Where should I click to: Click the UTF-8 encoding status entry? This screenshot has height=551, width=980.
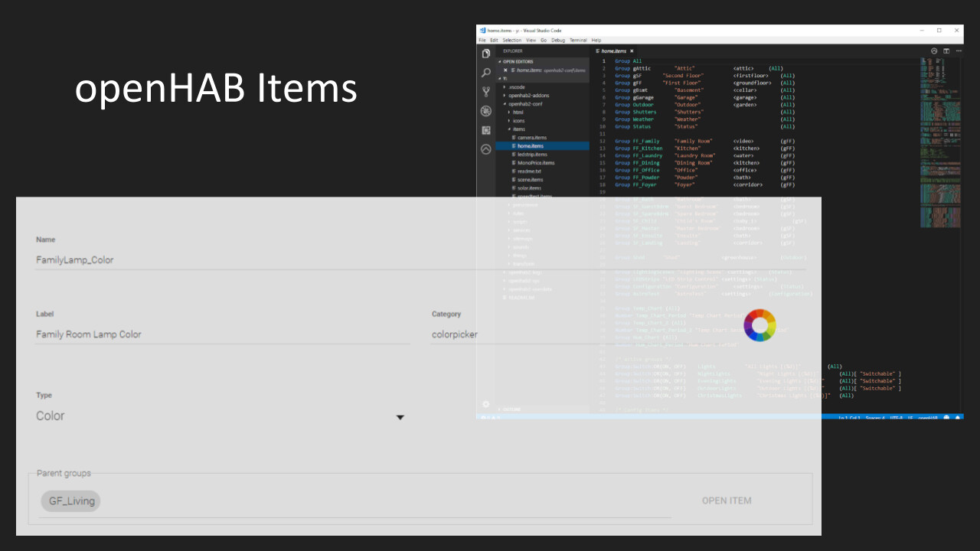coord(896,417)
